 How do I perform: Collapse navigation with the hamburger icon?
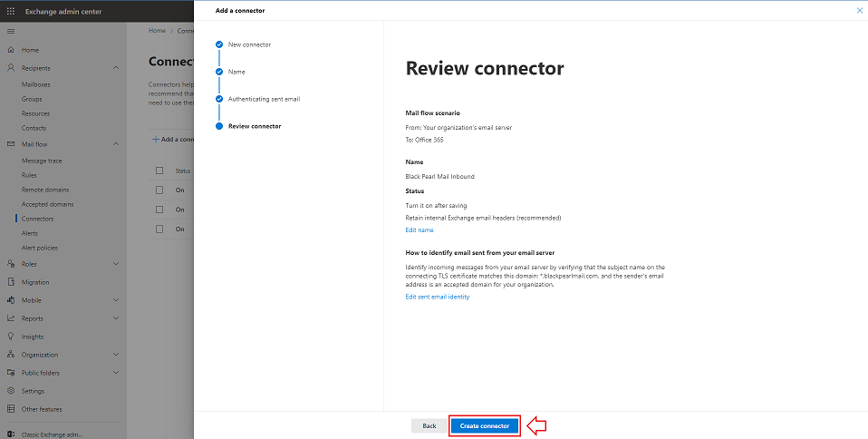[11, 32]
